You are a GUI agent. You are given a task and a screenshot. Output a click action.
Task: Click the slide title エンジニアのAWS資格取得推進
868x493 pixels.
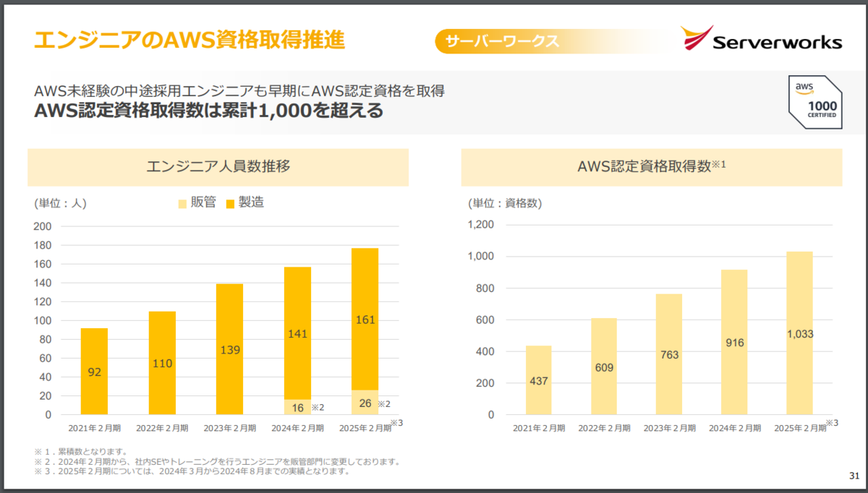[190, 40]
